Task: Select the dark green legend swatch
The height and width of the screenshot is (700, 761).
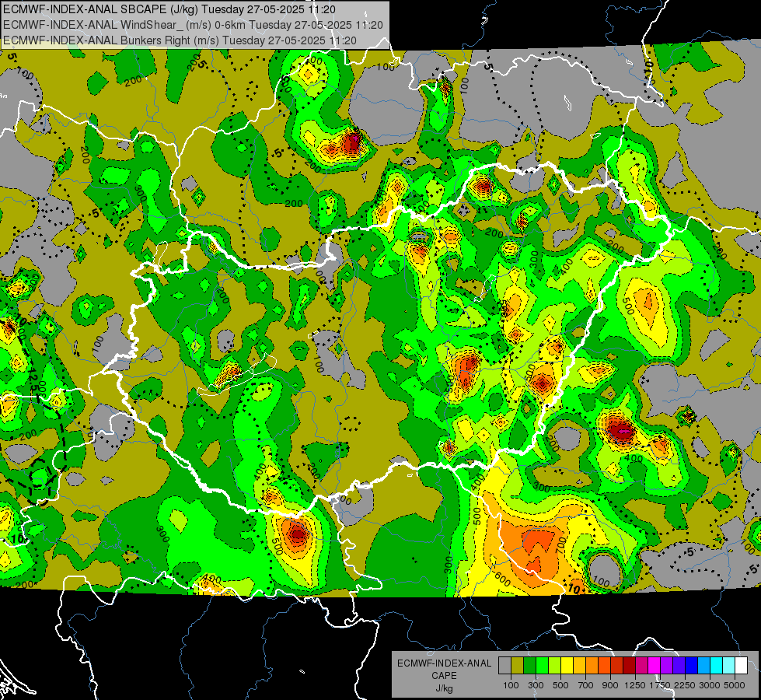Action: [529, 665]
